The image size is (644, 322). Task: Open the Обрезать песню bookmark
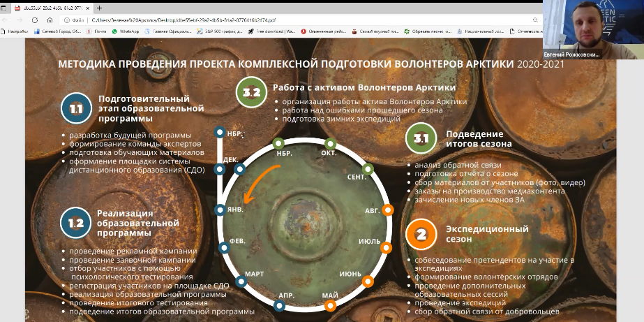coord(428,31)
